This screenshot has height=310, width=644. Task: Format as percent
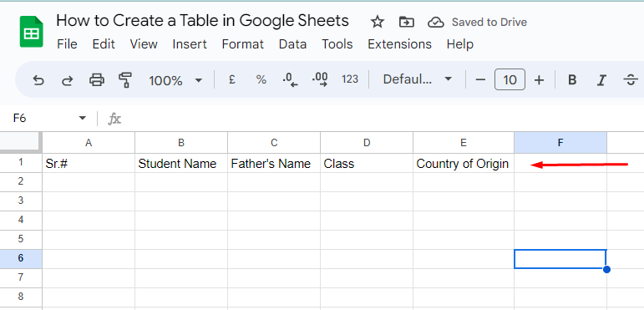tap(261, 79)
